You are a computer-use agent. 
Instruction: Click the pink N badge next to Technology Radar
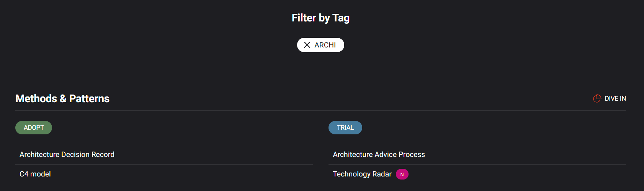click(x=402, y=174)
